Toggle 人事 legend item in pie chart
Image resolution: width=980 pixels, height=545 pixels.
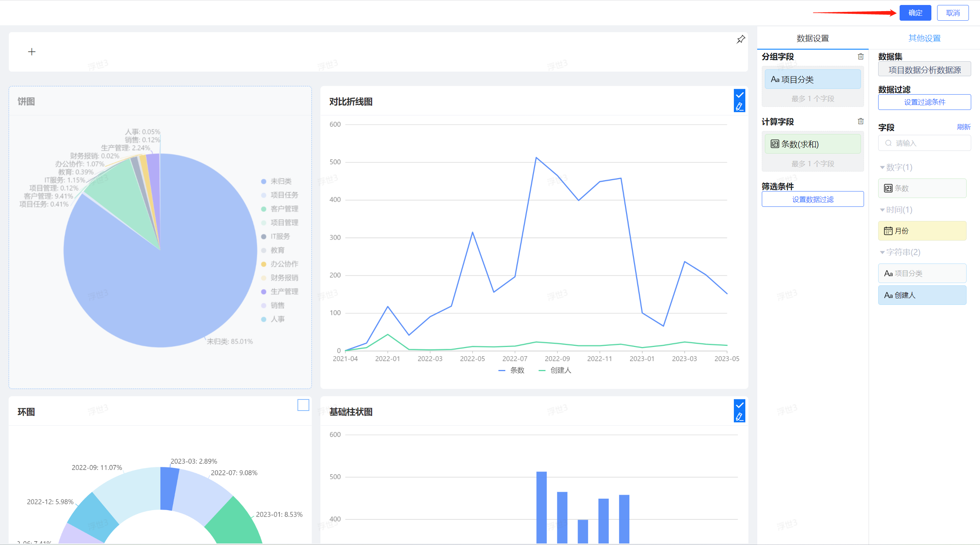273,319
